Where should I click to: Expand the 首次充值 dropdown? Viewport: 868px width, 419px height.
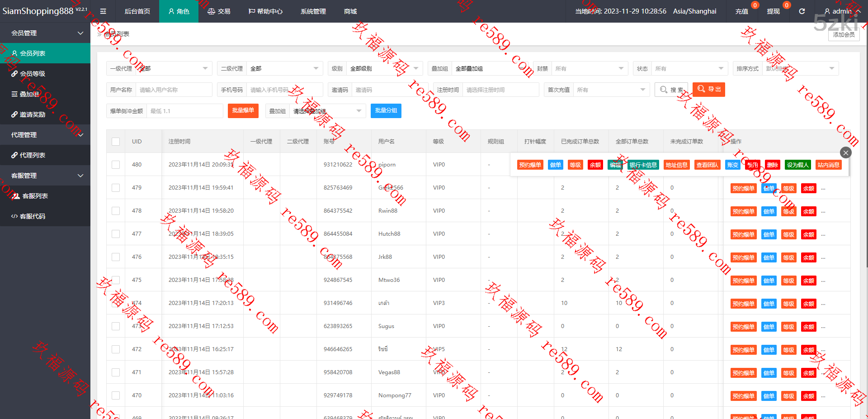point(610,90)
